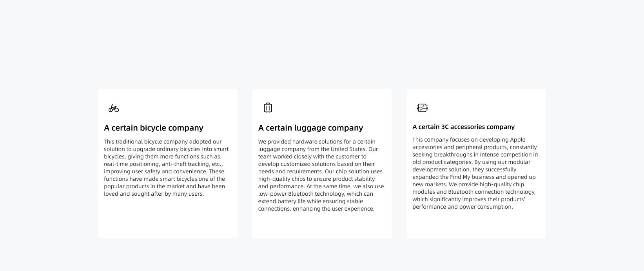
Task: Click the chip circuit icon
Action: click(x=422, y=108)
